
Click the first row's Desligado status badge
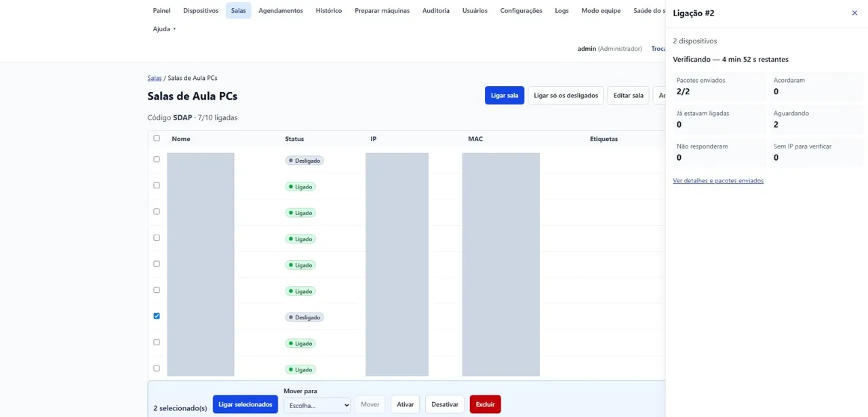[x=304, y=161]
